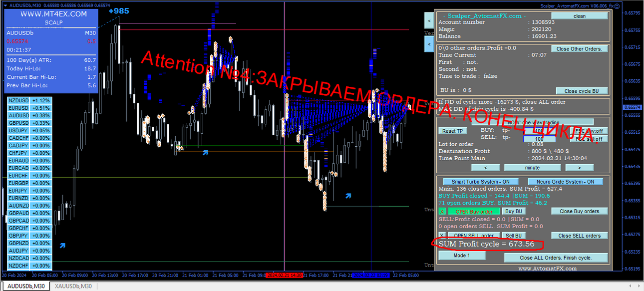Click Close Buy orders button
Screen dimensions: 644x291
coord(580,211)
